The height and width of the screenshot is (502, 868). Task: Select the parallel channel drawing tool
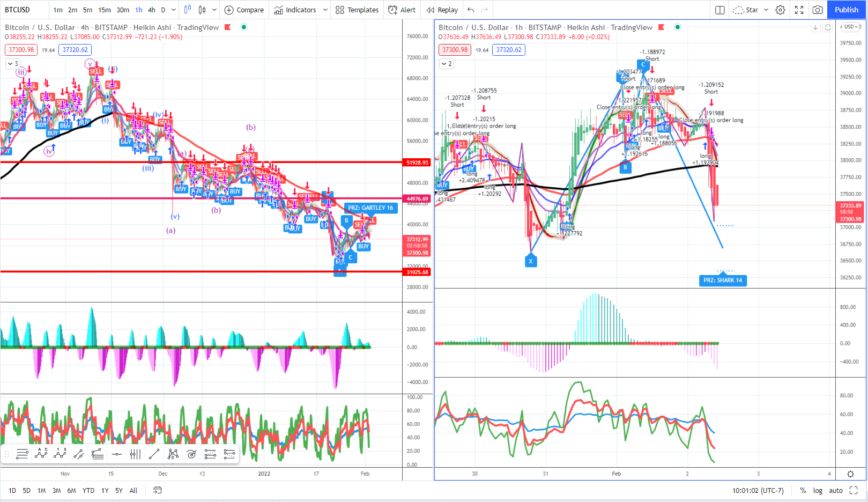(x=78, y=454)
